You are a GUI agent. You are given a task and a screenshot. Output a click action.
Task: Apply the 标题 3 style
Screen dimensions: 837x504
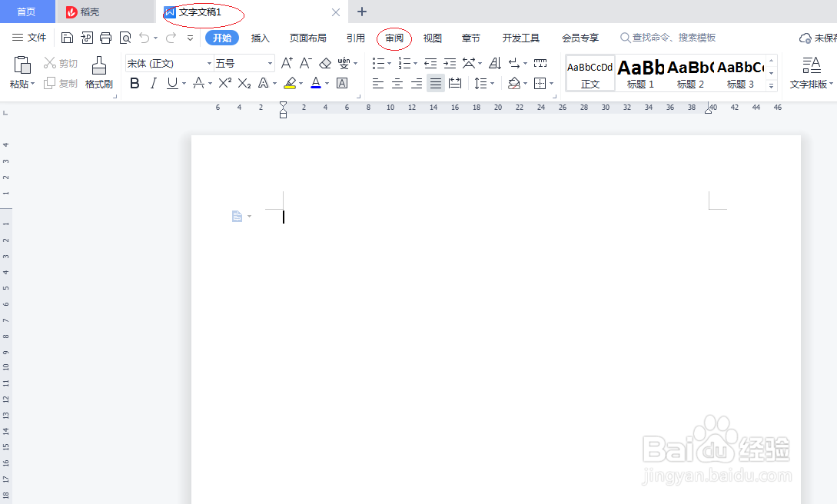pyautogui.click(x=740, y=73)
